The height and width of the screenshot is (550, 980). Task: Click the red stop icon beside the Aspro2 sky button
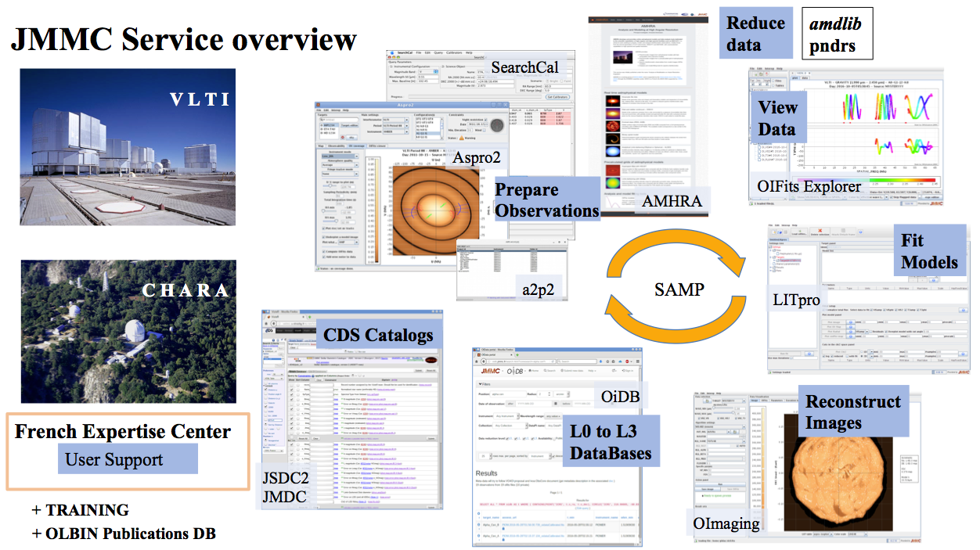pos(342,137)
